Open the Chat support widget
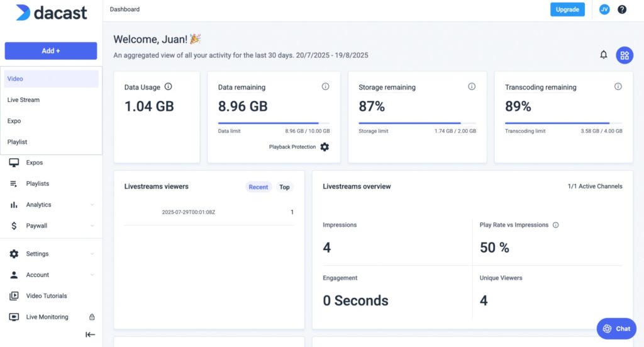This screenshot has width=644, height=347. [616, 329]
